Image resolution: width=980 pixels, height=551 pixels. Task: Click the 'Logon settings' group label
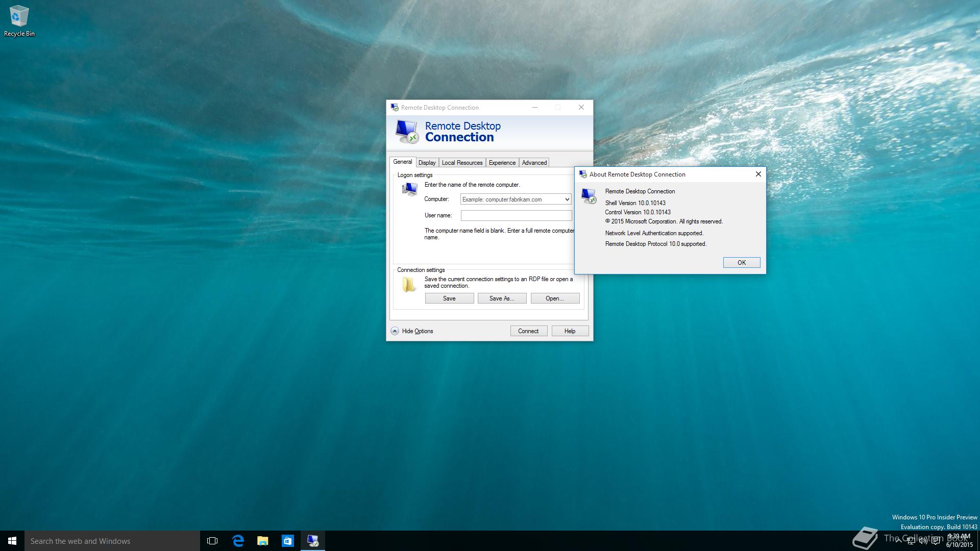[414, 175]
